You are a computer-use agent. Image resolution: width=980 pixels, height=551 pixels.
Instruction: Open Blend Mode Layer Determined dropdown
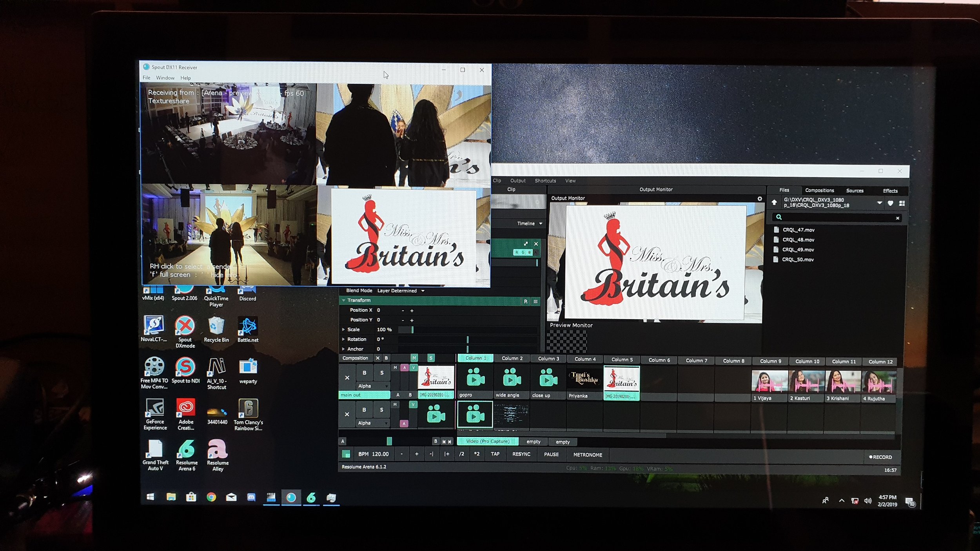401,291
